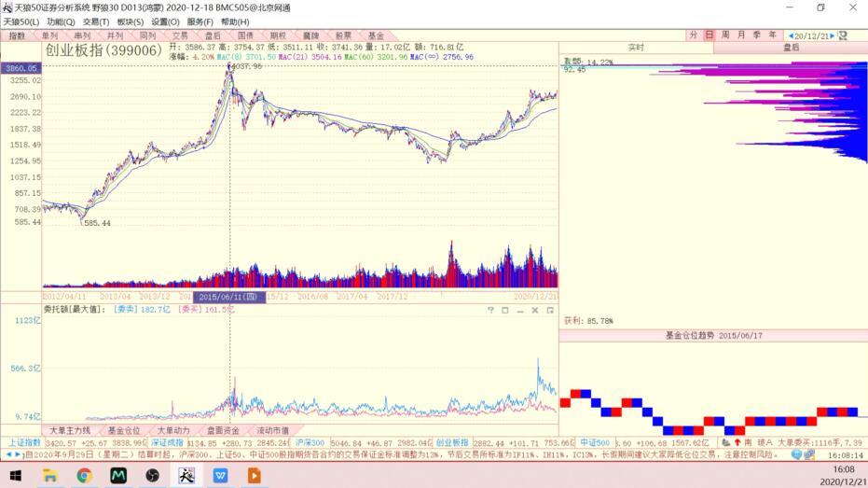The height and width of the screenshot is (488, 868).
Task: Click the news ticker back arrow
Action: pos(8,454)
